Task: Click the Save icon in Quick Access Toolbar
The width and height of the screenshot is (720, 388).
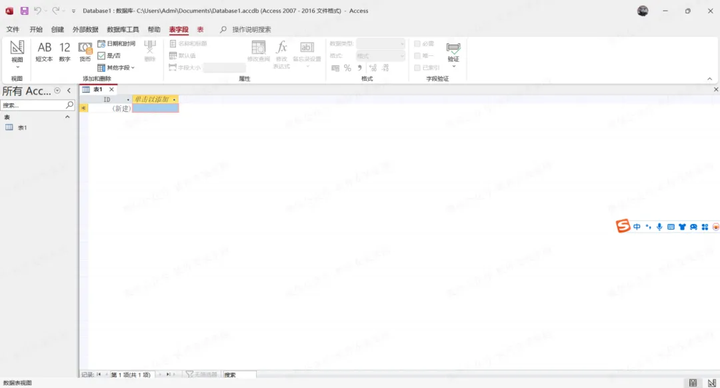Action: 24,11
